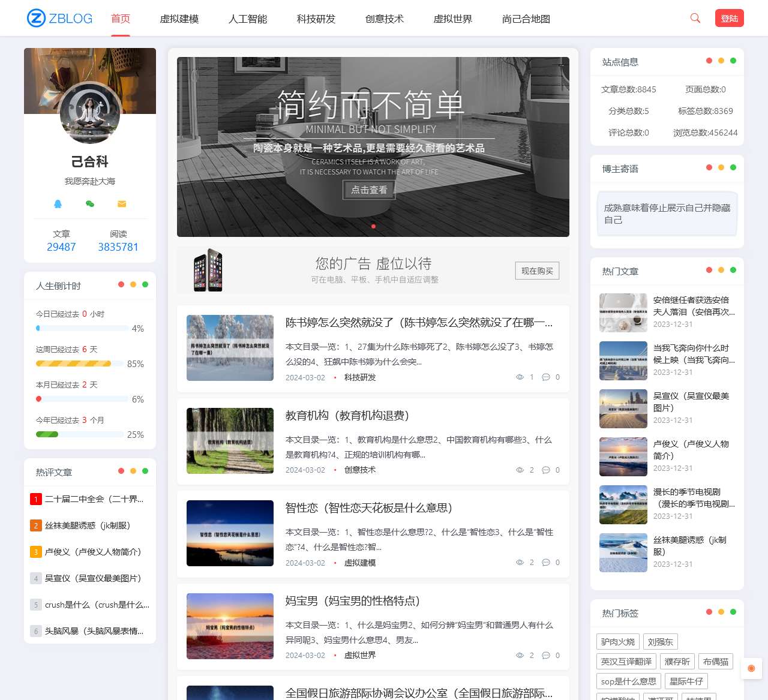
Task: Click the 文章 count 29487
Action: (61, 247)
